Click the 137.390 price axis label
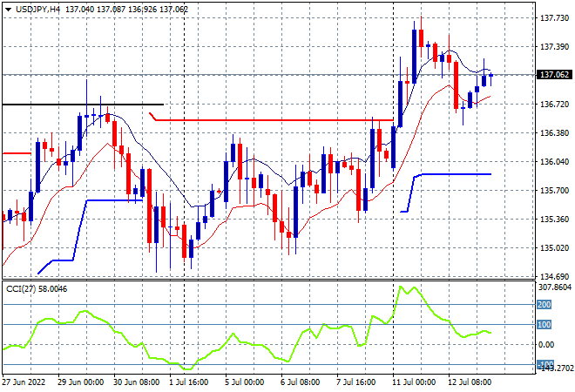This screenshot has width=575, height=392. (x=554, y=46)
